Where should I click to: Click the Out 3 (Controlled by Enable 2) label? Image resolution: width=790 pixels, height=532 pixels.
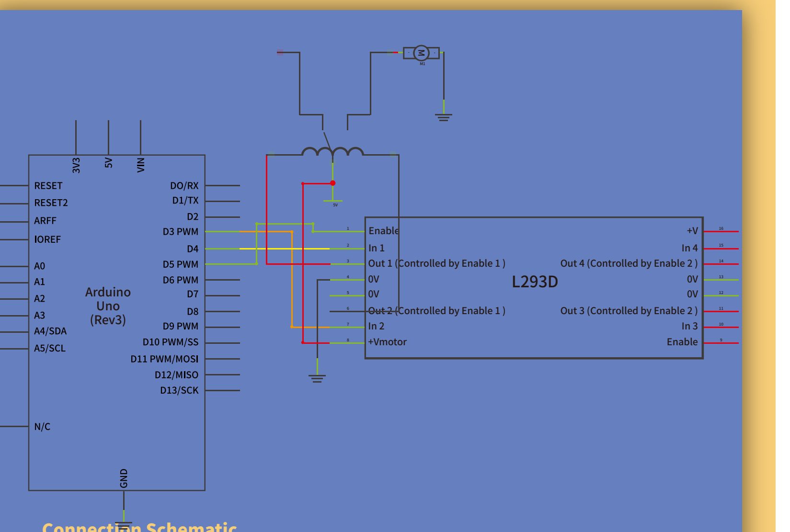click(x=629, y=311)
